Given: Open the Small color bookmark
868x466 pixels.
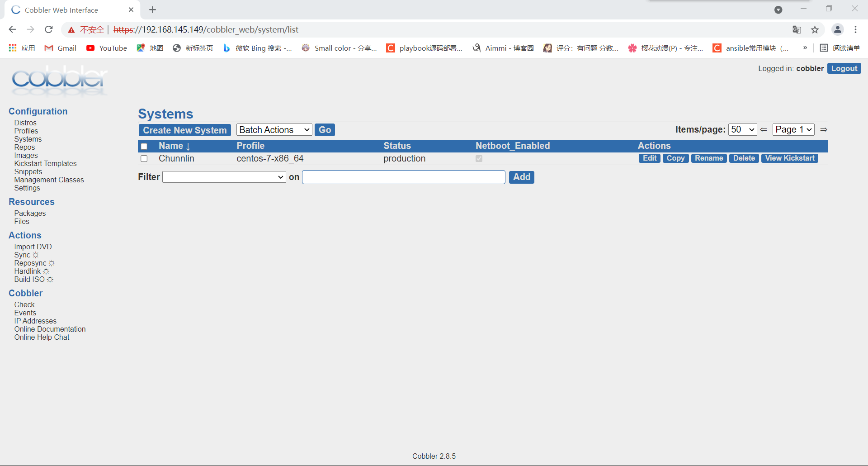Looking at the screenshot, I should pos(340,48).
